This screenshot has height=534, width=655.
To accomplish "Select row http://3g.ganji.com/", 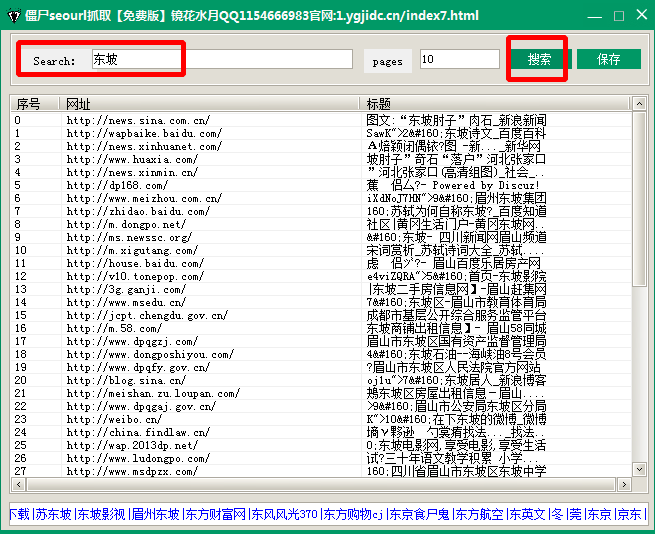I will pos(321,289).
